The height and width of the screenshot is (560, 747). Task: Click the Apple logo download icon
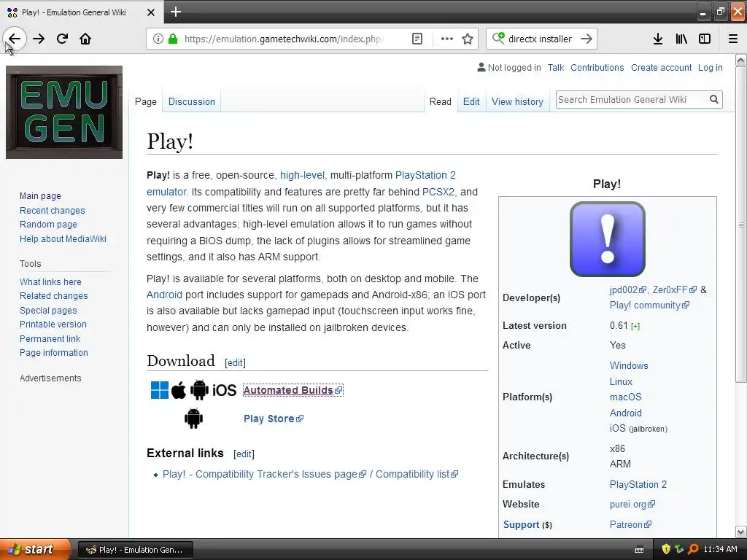(179, 390)
